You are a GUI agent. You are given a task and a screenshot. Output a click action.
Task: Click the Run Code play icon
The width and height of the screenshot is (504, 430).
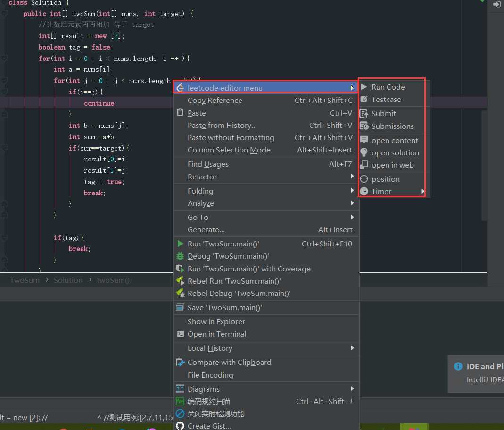364,87
